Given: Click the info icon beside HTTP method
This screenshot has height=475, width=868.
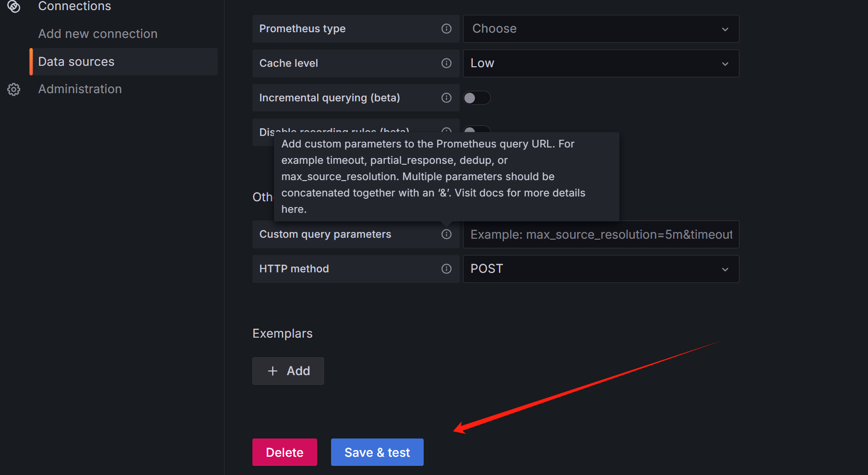Looking at the screenshot, I should point(446,269).
